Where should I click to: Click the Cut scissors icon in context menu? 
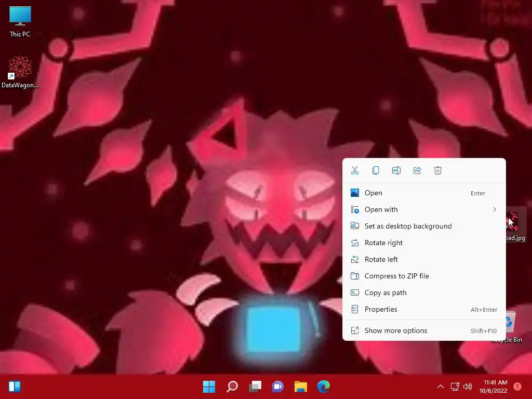[x=354, y=170]
